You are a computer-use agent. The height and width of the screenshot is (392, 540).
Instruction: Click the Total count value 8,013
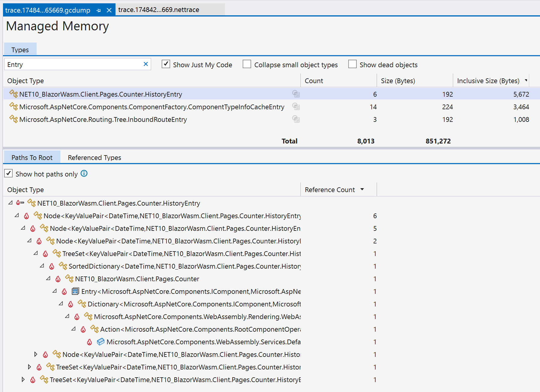366,141
